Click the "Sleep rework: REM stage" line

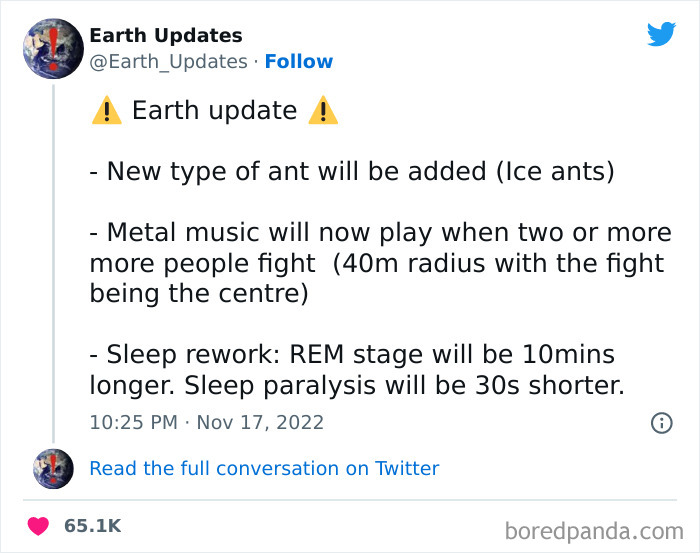coord(352,355)
